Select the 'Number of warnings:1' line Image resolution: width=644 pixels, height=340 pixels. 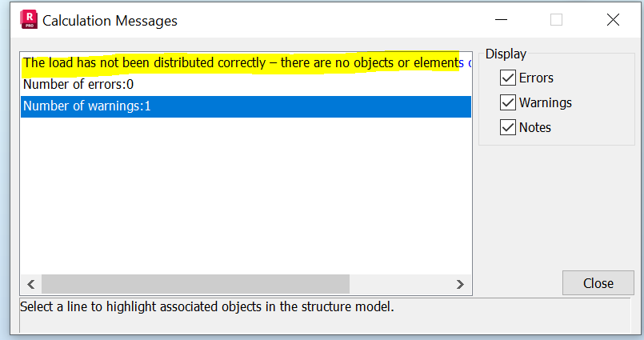87,106
